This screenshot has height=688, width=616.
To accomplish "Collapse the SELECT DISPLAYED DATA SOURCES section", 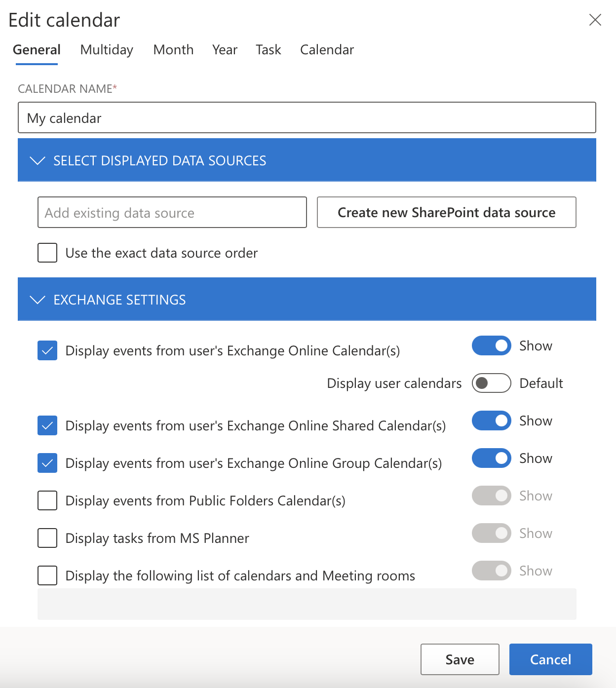I will pyautogui.click(x=38, y=160).
